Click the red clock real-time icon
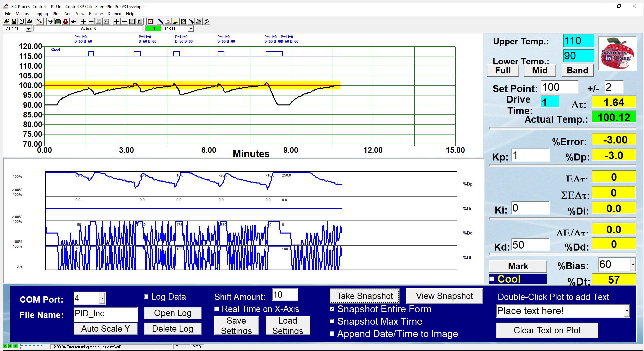The width and height of the screenshot is (644, 351). pos(150,21)
